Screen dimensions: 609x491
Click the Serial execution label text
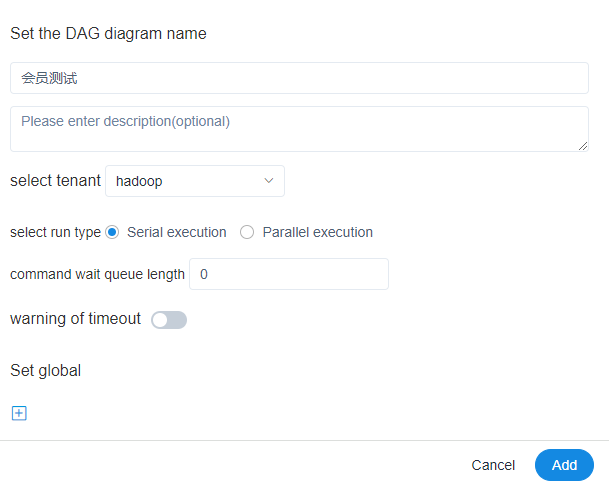pyautogui.click(x=177, y=232)
